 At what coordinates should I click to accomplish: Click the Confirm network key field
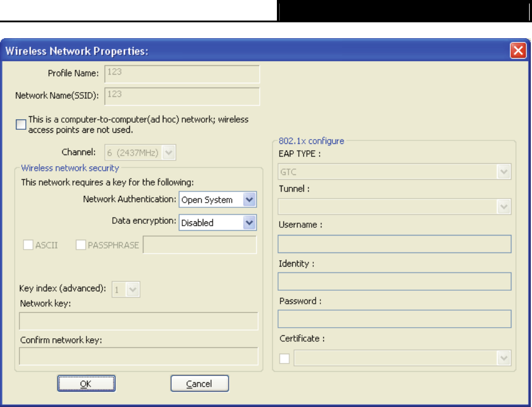(x=138, y=356)
